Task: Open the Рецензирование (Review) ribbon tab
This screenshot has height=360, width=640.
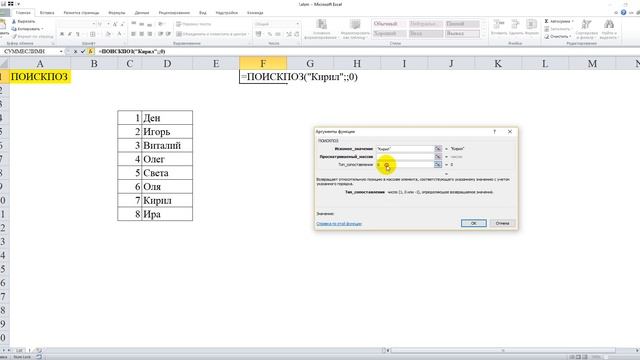Action: (x=174, y=13)
